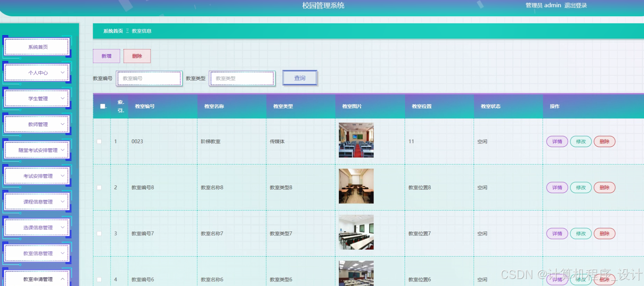Open classroom image thumbnail for 教室编号6
Viewport: 644px width, 286px height.
click(356, 273)
